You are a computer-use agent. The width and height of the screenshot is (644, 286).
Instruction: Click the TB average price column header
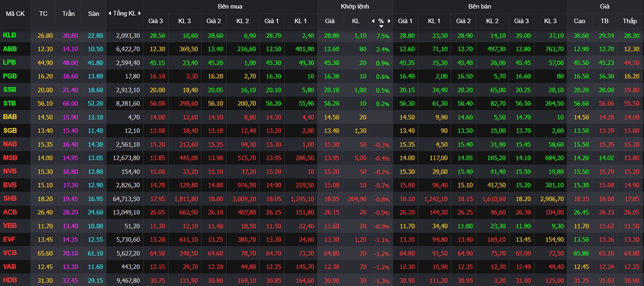(x=605, y=21)
